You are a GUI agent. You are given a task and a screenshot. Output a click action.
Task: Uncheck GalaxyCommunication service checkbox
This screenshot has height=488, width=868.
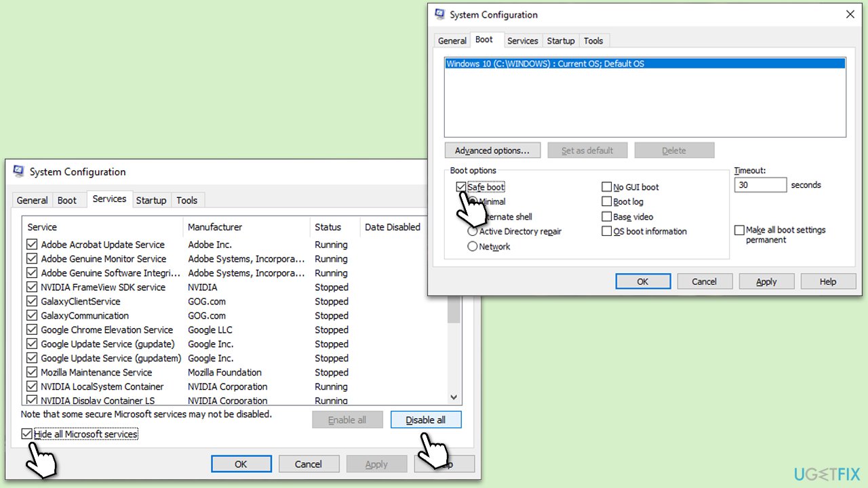click(32, 316)
